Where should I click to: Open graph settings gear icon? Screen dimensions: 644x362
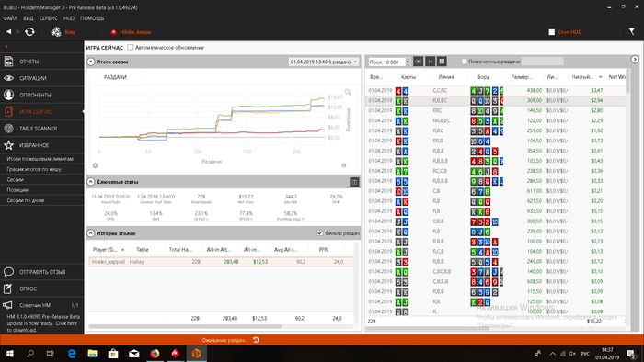point(96,165)
